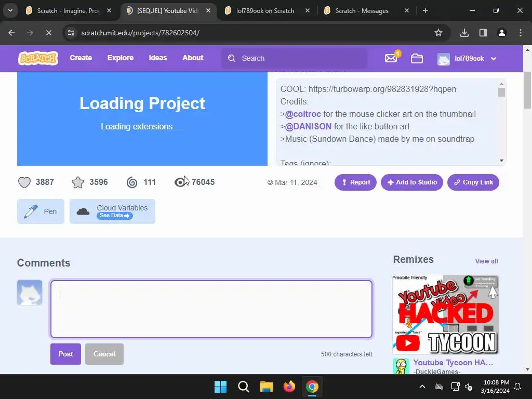The image size is (532, 399).
Task: Click the search magnifier icon
Action: (231, 58)
